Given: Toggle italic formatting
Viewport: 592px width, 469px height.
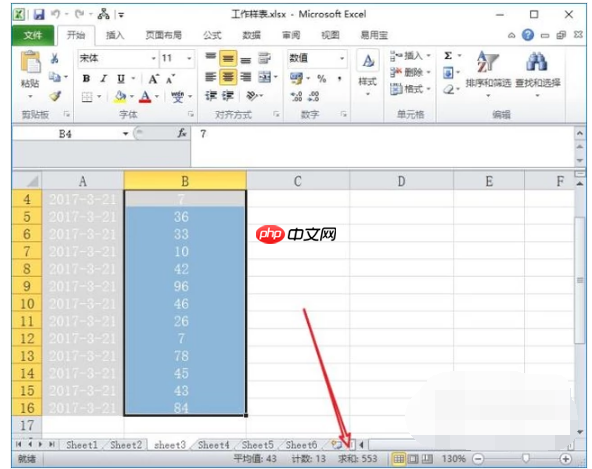Looking at the screenshot, I should click(x=103, y=79).
